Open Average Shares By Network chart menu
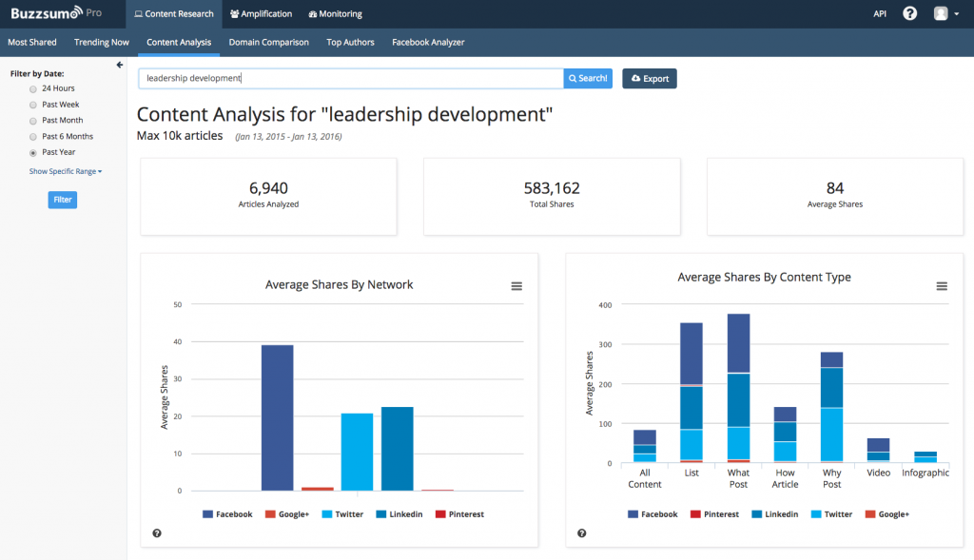This screenshot has width=974, height=560. [x=516, y=286]
